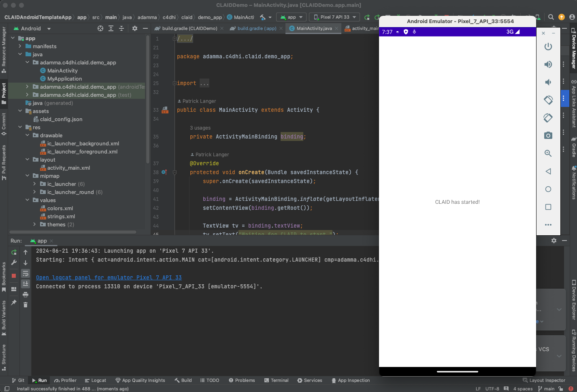Switch to build.gradle (:app) tab
The width and height of the screenshot is (577, 392).
click(x=256, y=28)
